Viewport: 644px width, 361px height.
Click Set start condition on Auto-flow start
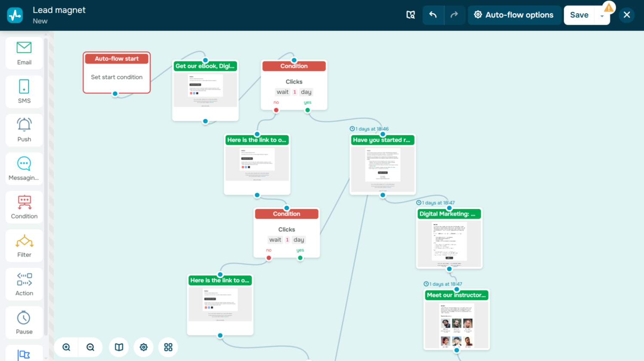[x=116, y=77]
